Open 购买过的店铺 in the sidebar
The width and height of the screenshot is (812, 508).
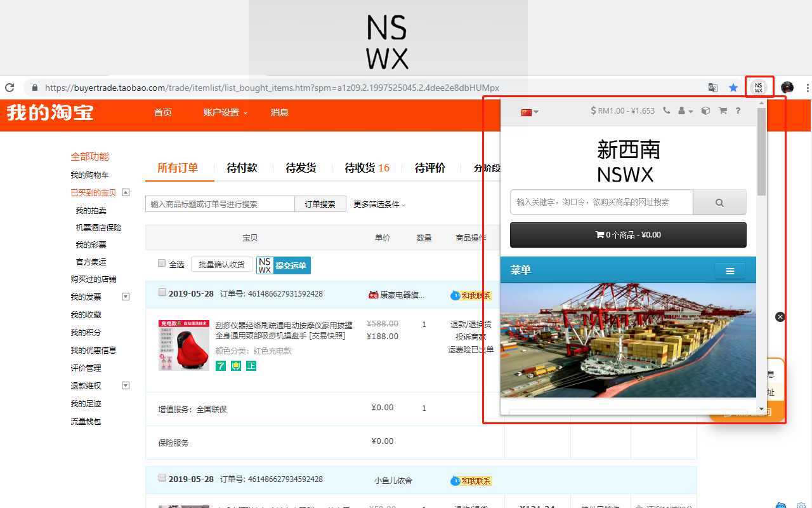(93, 279)
